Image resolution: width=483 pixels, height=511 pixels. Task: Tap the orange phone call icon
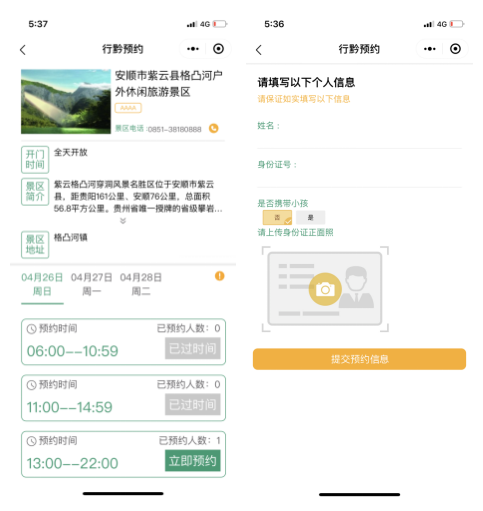pyautogui.click(x=214, y=128)
